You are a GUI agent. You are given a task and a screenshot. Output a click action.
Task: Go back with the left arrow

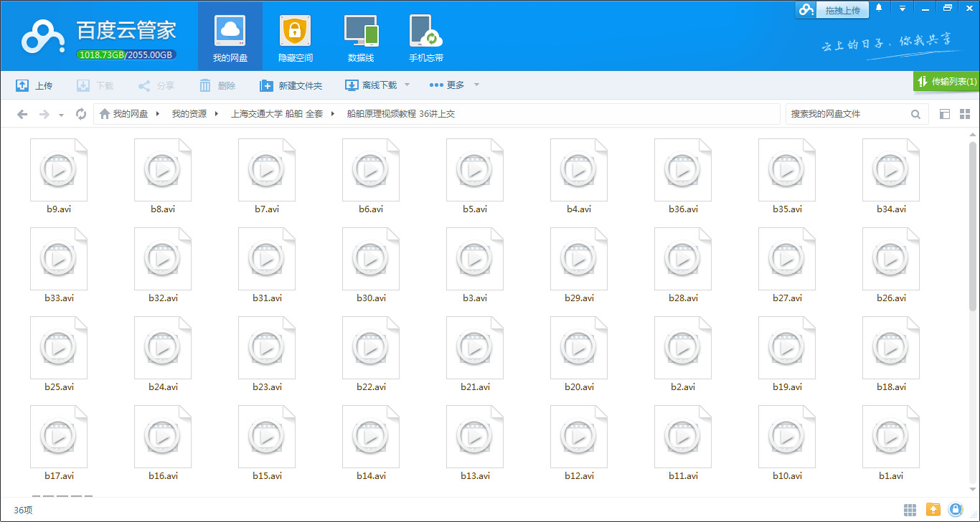[22, 114]
